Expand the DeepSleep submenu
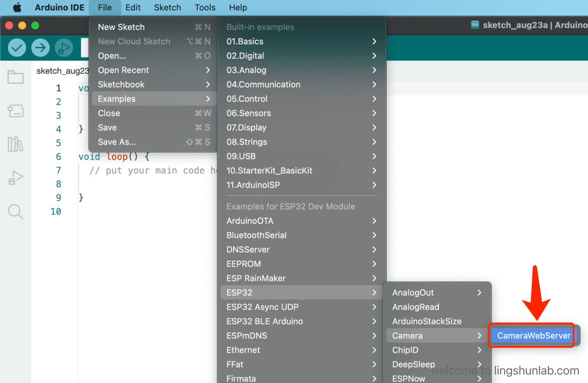This screenshot has height=383, width=588. 437,364
